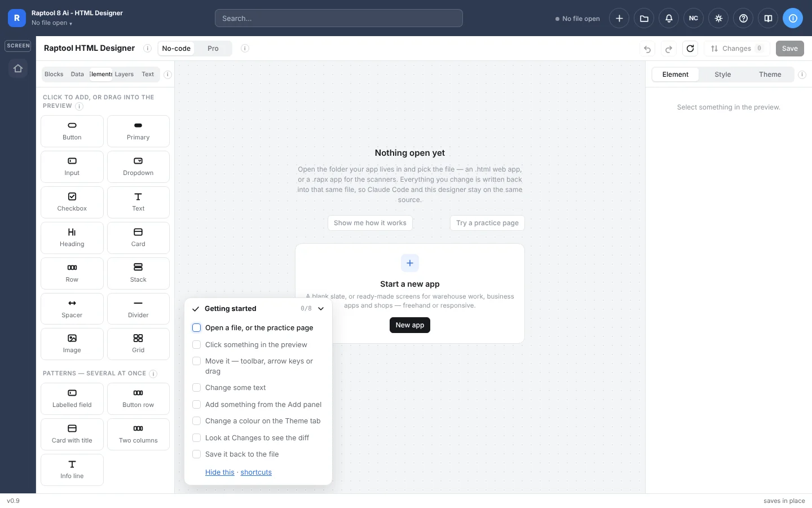Screen dimensions: 812x508
Task: Click the book docs icon in top bar
Action: coord(768,18)
